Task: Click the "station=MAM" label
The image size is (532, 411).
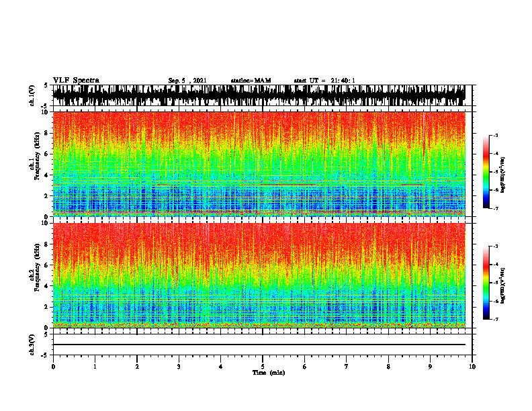Action: pos(251,81)
